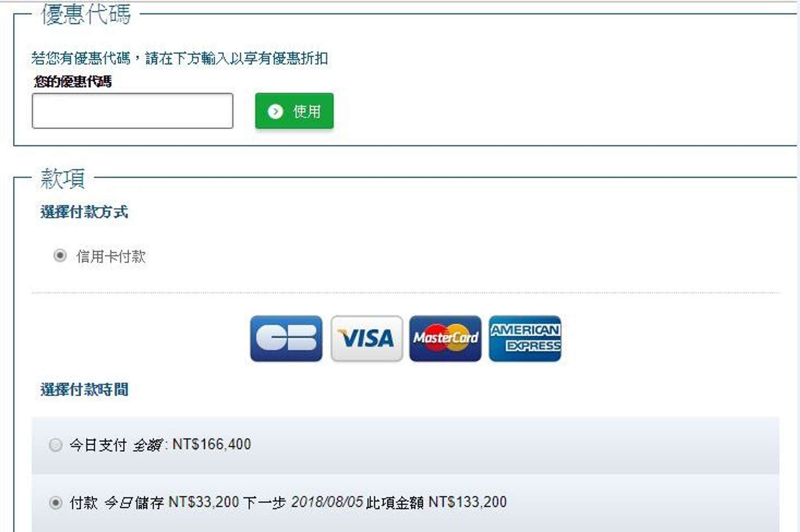The height and width of the screenshot is (532, 800).
Task: Click the CB card logo
Action: [286, 338]
